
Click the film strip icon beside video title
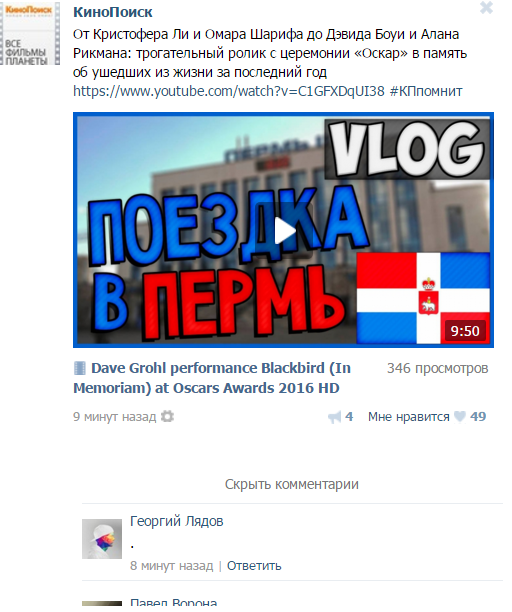pos(80,368)
